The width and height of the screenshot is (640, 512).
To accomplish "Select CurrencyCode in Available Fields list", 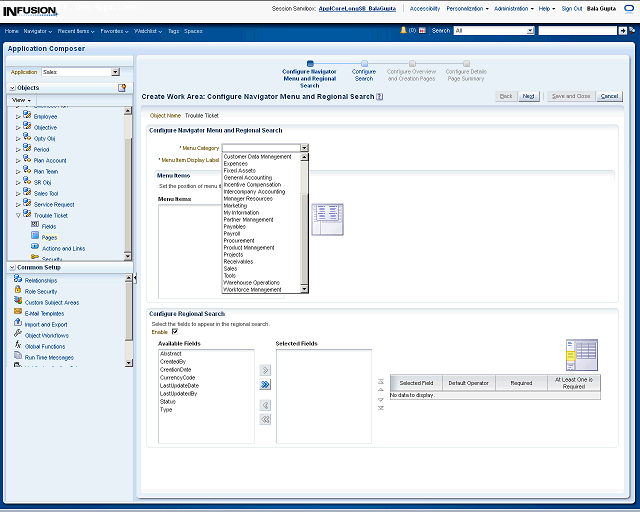I will 177,377.
